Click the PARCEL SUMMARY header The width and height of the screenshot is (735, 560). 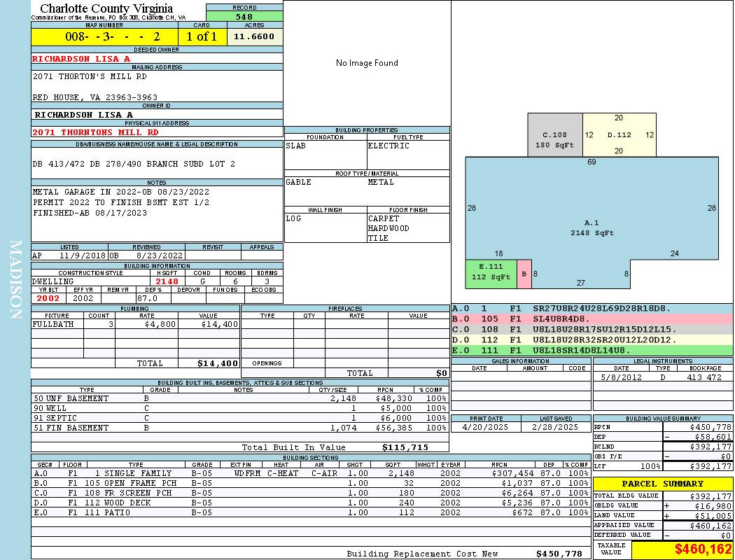pyautogui.click(x=663, y=484)
